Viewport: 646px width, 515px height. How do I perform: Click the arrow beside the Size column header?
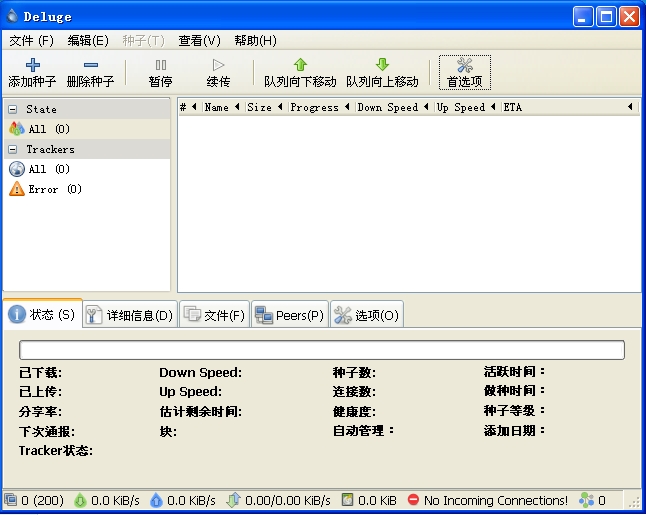pos(281,107)
